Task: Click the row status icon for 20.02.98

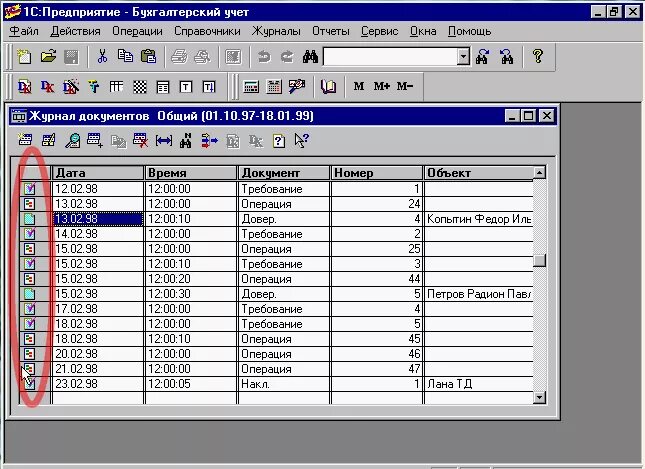Action: [29, 354]
